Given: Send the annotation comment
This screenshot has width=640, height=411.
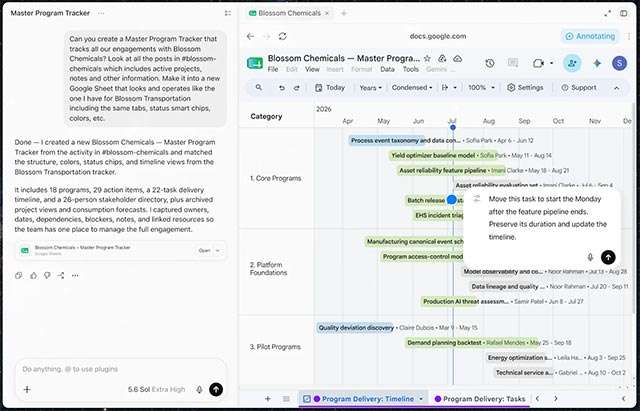Looking at the screenshot, I should (608, 257).
